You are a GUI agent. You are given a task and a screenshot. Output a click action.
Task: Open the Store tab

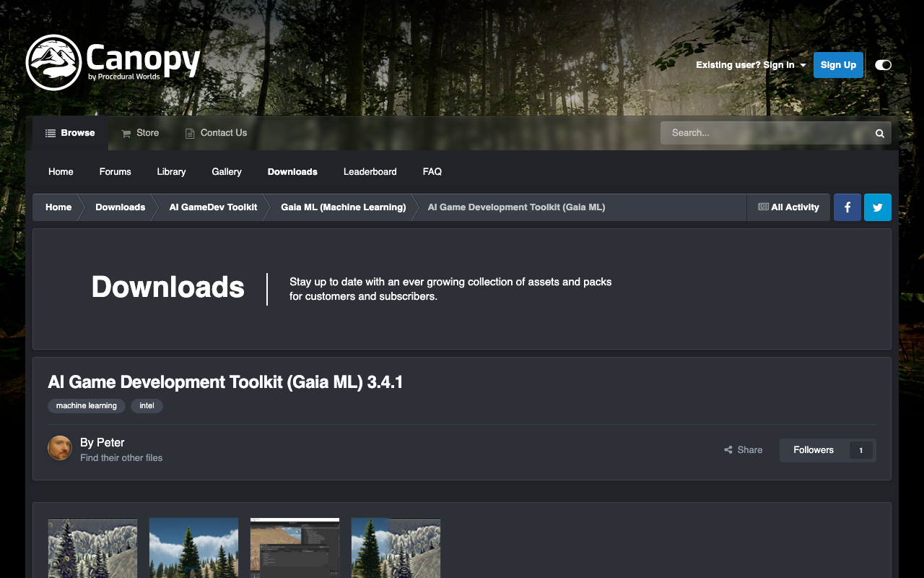click(140, 133)
